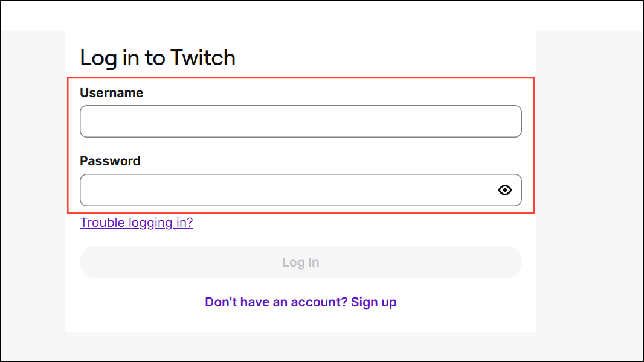This screenshot has width=644, height=362.
Task: Show password using the eye icon
Action: pyautogui.click(x=505, y=190)
